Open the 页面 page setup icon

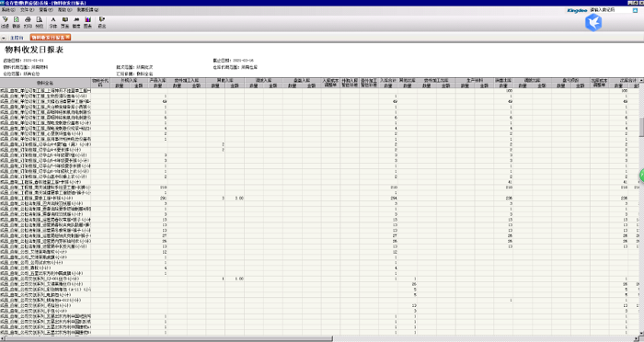point(65,22)
